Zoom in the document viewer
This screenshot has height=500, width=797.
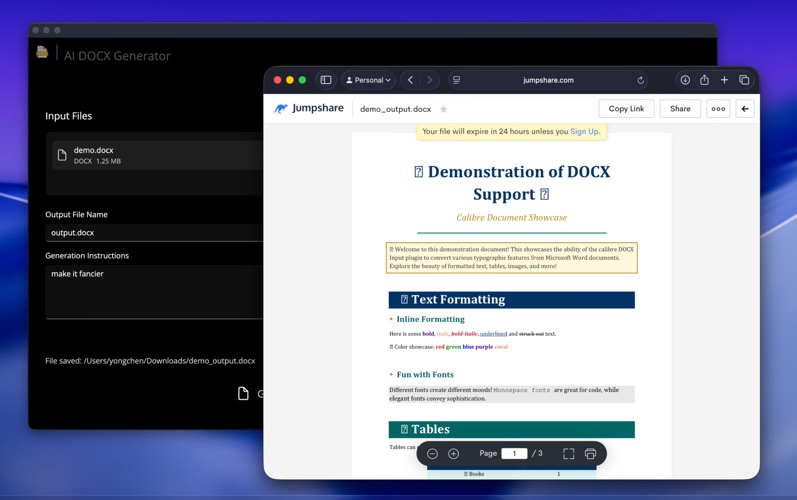pyautogui.click(x=453, y=454)
